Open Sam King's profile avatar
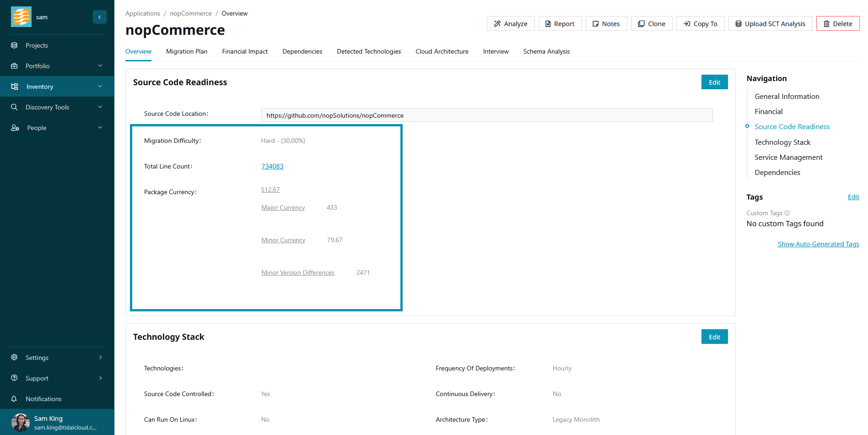868x435 pixels. click(21, 422)
